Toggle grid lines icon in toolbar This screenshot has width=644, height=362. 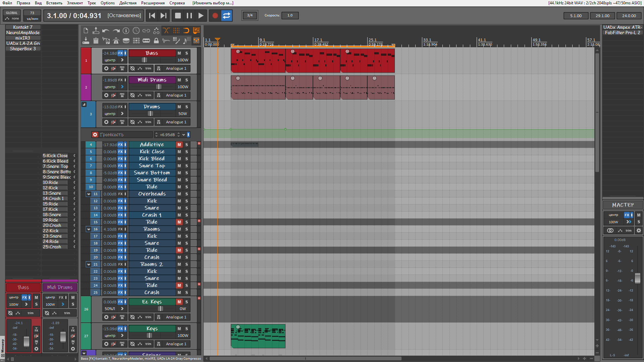(x=176, y=31)
